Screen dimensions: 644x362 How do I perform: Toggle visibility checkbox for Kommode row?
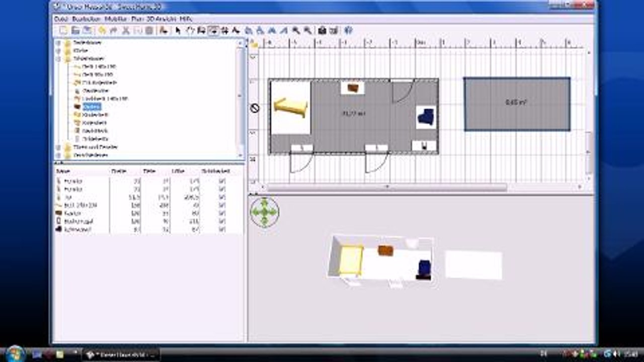pyautogui.click(x=222, y=213)
